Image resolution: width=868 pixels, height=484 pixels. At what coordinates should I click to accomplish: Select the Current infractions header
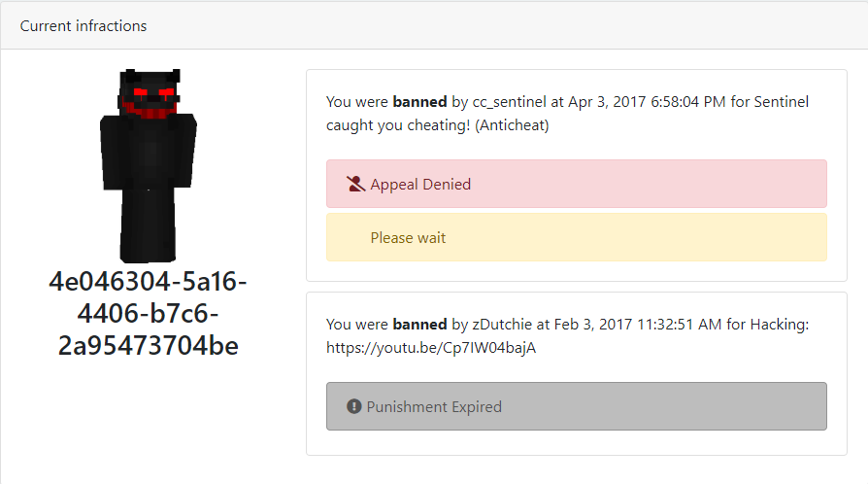coord(83,26)
